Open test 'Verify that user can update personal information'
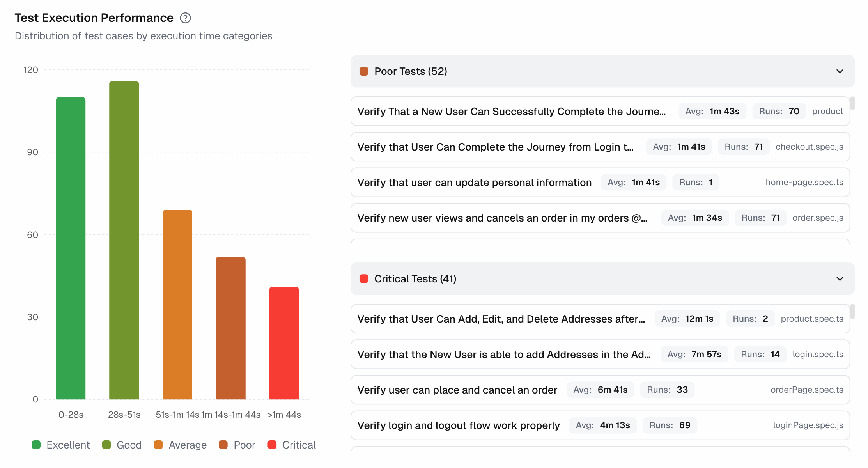The width and height of the screenshot is (868, 468). pos(474,183)
